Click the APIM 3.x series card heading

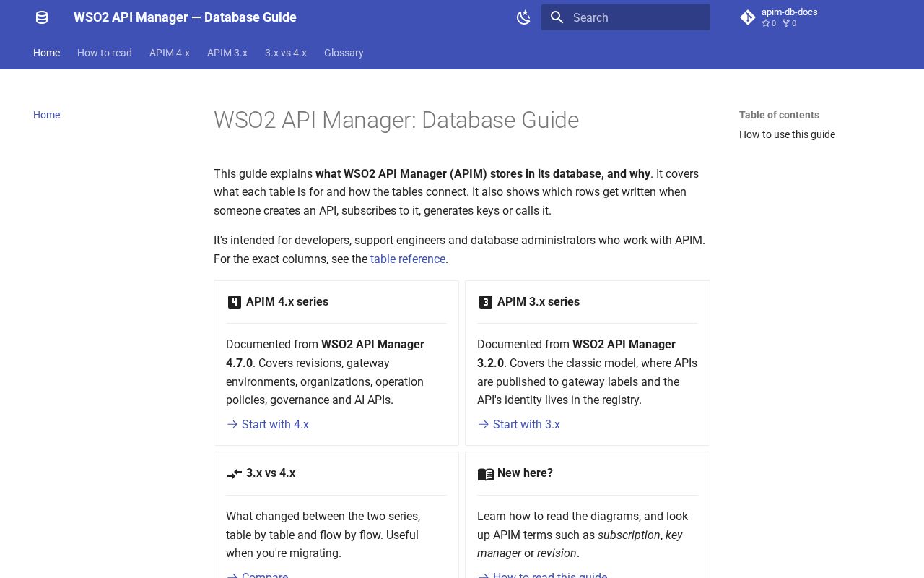(x=539, y=301)
